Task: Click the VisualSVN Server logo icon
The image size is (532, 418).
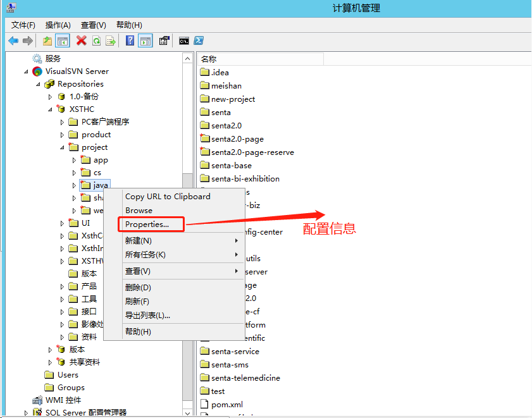Action: click(x=37, y=71)
